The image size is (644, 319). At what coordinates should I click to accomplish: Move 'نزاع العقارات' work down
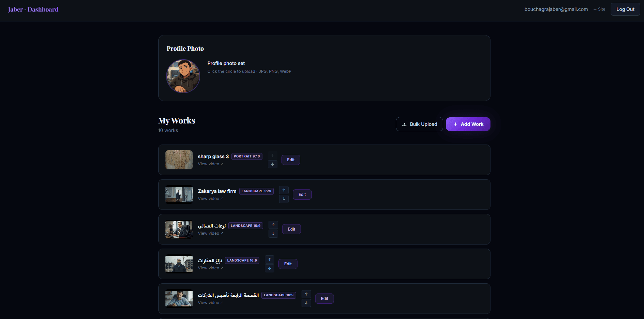coord(270,268)
